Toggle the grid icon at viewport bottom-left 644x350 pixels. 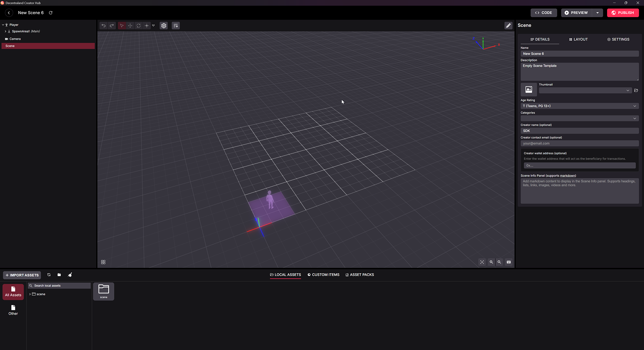tap(103, 262)
